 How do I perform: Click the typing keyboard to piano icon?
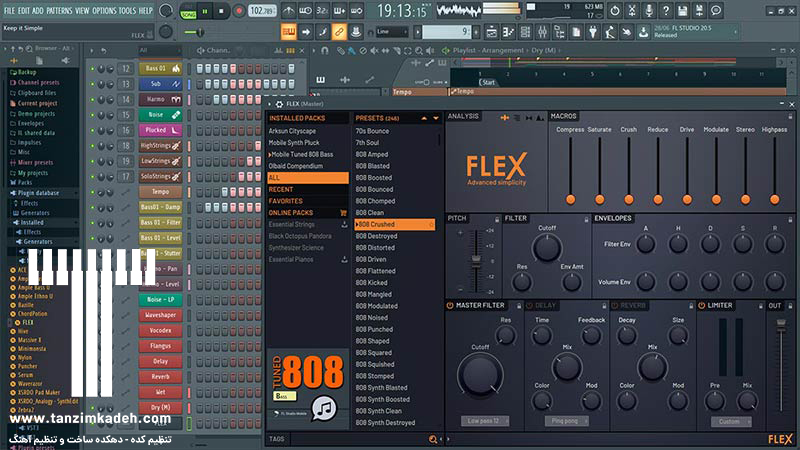(288, 32)
